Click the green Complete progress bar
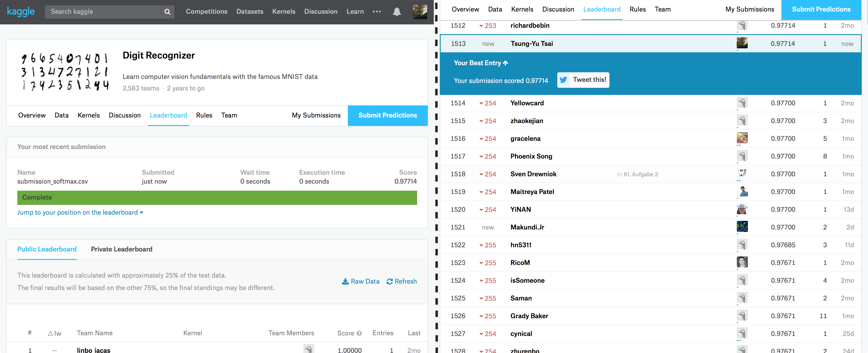The width and height of the screenshot is (868, 353). click(217, 198)
